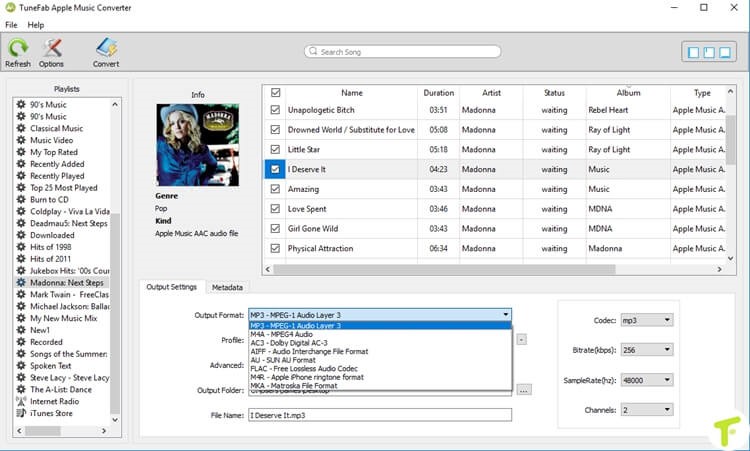The height and width of the screenshot is (451, 750).
Task: Click into the Search Song field
Action: [x=403, y=52]
